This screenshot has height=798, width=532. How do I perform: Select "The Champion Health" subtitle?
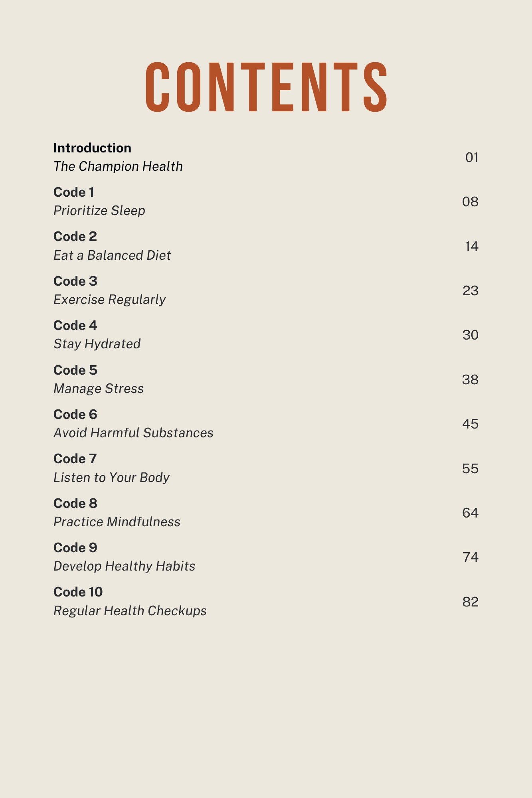point(118,166)
